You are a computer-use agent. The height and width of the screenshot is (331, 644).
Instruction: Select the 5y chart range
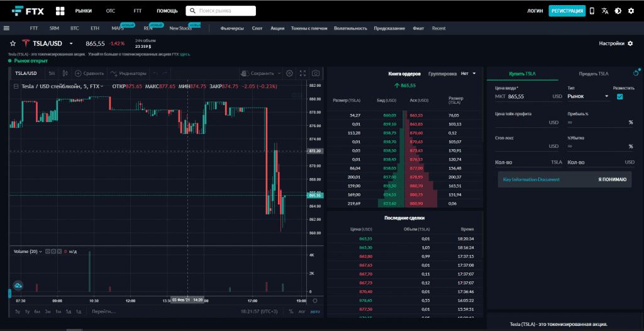(18, 311)
